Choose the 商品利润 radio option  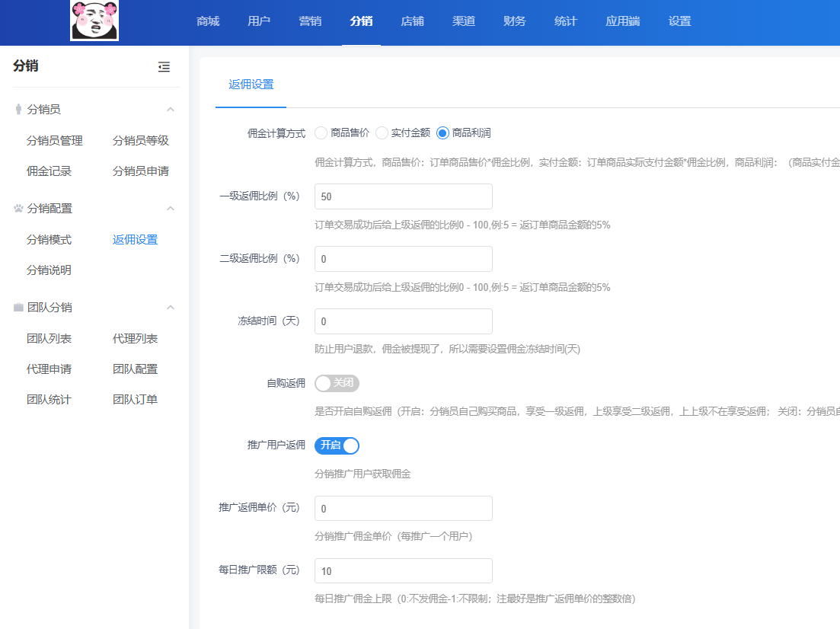442,133
